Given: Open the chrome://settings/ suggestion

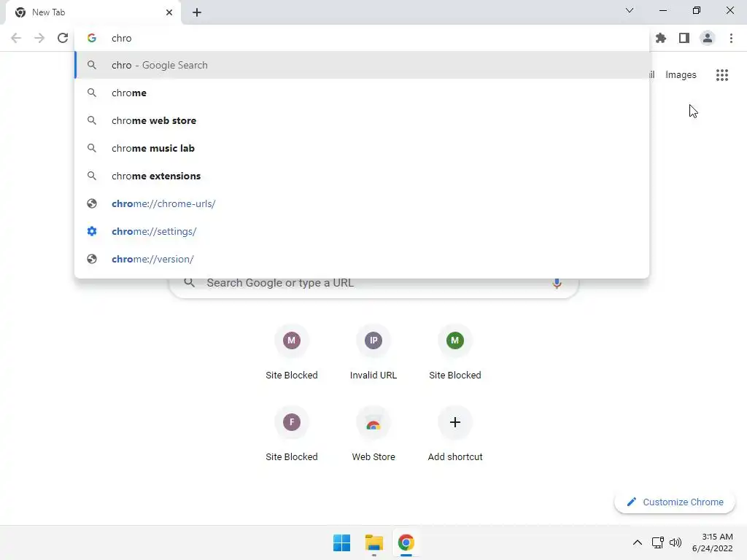Looking at the screenshot, I should pyautogui.click(x=362, y=231).
